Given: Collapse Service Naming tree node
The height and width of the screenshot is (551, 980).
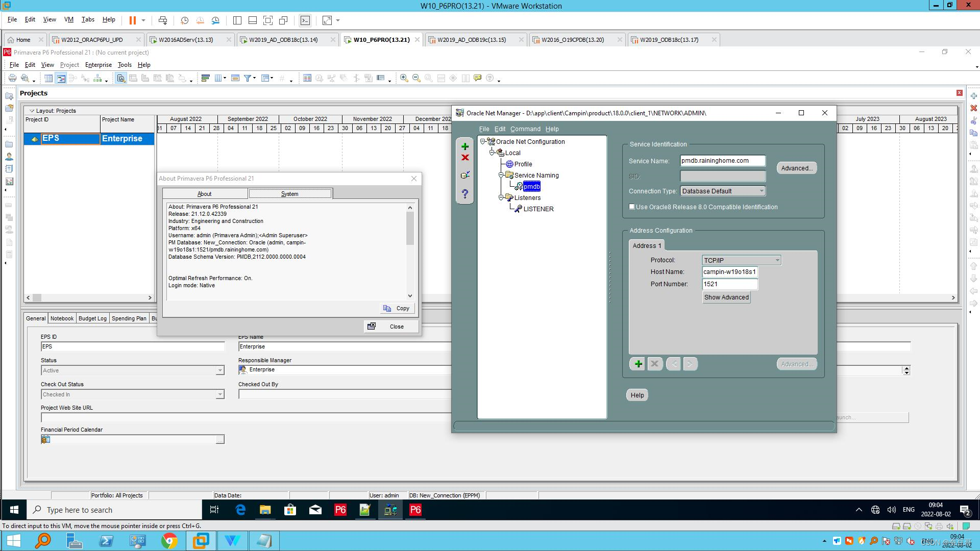Looking at the screenshot, I should coord(501,175).
